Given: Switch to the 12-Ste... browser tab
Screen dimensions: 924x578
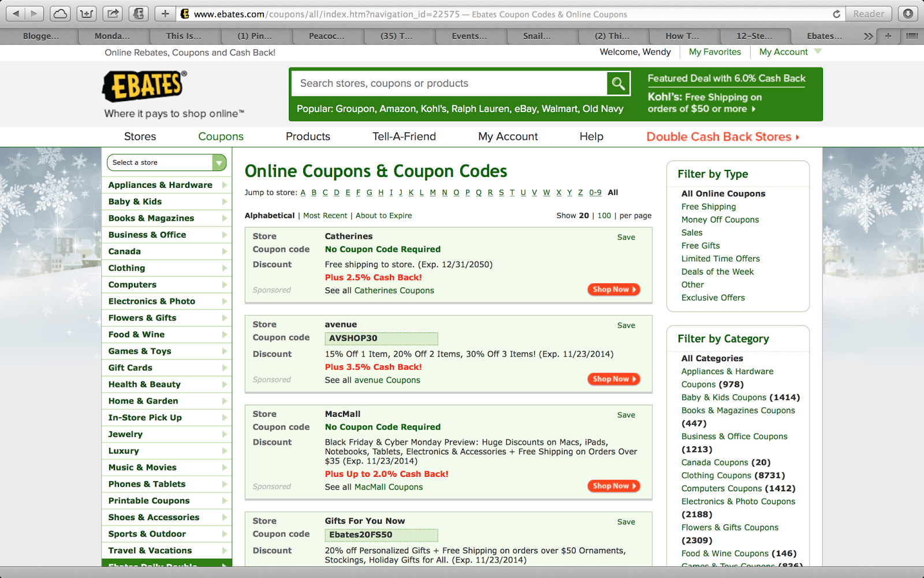Looking at the screenshot, I should coord(754,36).
